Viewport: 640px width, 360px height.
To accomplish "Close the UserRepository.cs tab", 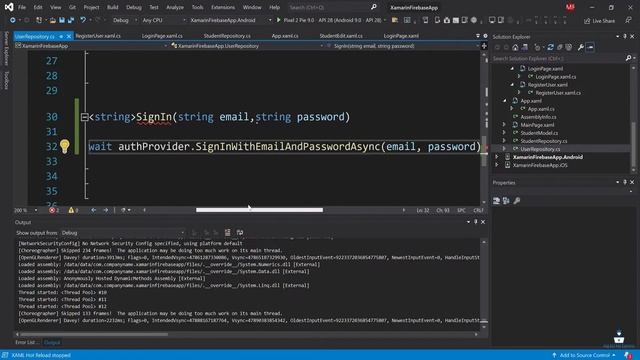I will pyautogui.click(x=69, y=36).
